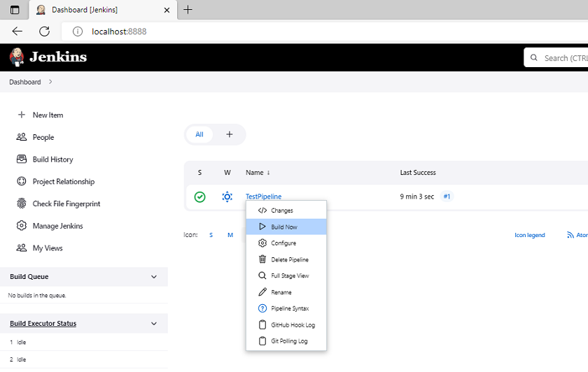This screenshot has height=372, width=588.
Task: Click the site information icon in address bar
Action: pyautogui.click(x=78, y=31)
